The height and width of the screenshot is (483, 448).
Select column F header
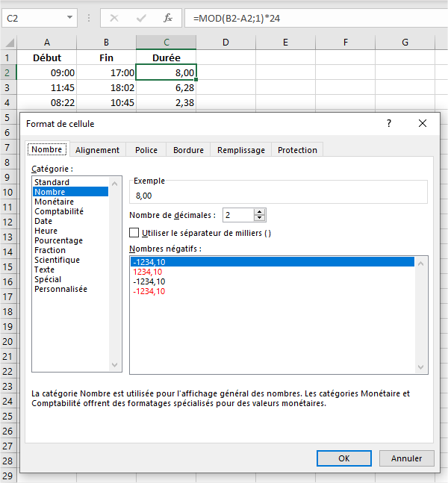[x=346, y=43]
